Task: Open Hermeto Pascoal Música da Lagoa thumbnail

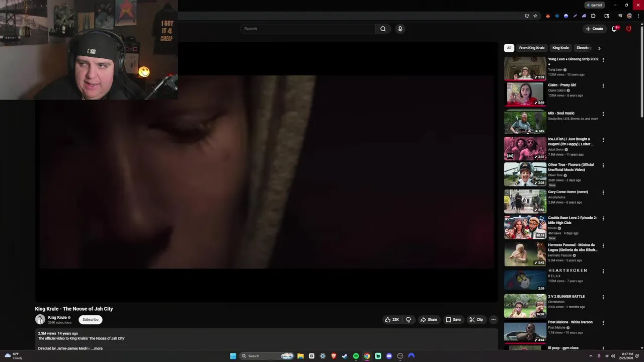Action: point(525,254)
